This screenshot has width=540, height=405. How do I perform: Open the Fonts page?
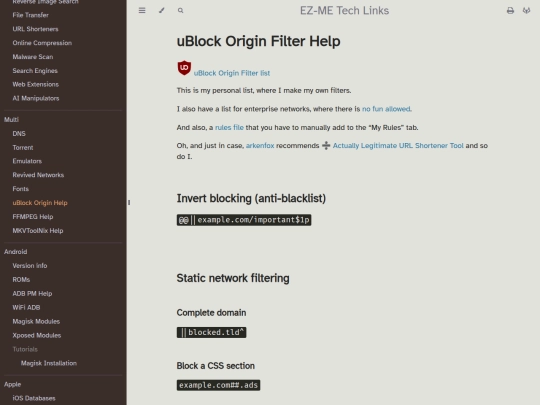click(x=21, y=189)
